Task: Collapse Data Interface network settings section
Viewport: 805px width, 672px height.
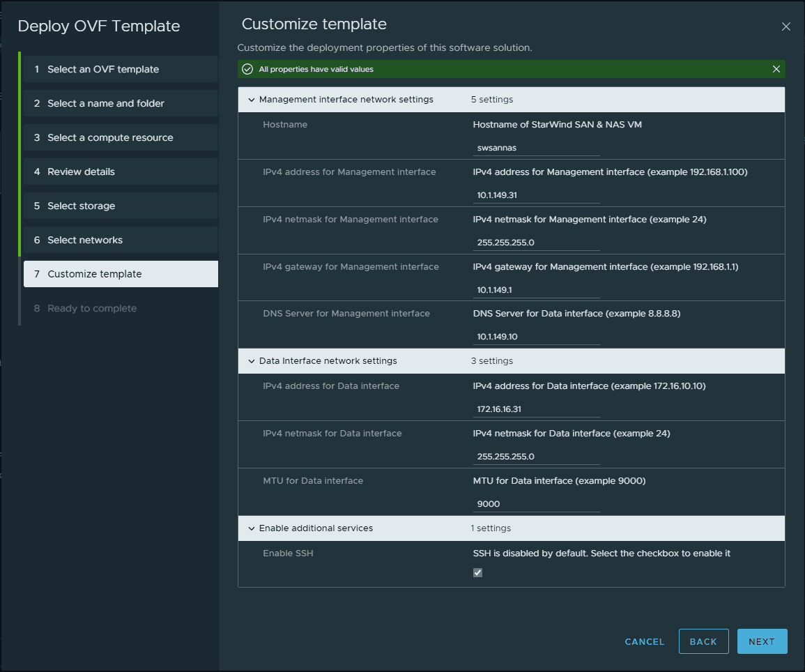Action: [x=251, y=361]
